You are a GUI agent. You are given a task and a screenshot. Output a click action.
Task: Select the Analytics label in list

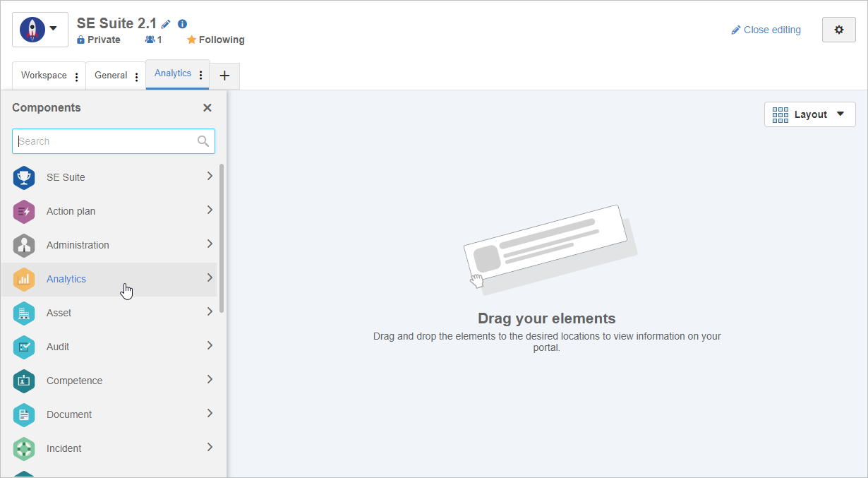tap(66, 279)
